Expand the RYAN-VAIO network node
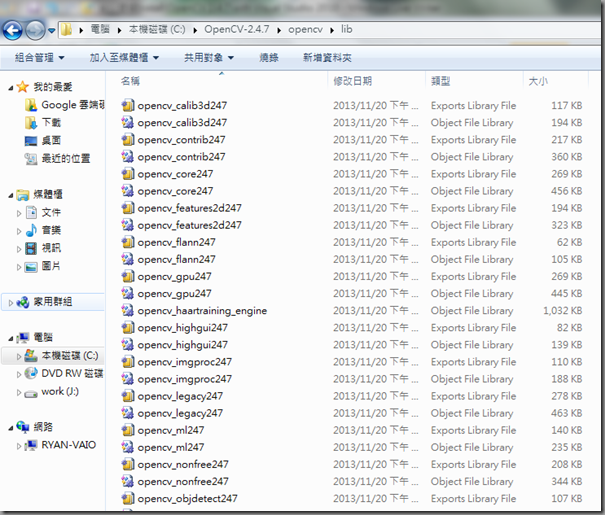 click(19, 446)
